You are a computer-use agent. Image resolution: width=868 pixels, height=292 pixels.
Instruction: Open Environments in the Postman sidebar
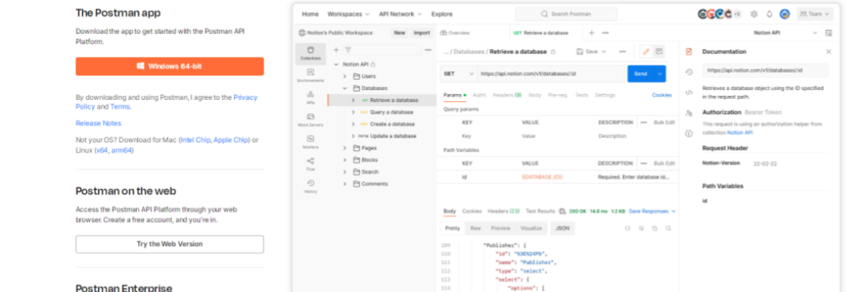(311, 76)
